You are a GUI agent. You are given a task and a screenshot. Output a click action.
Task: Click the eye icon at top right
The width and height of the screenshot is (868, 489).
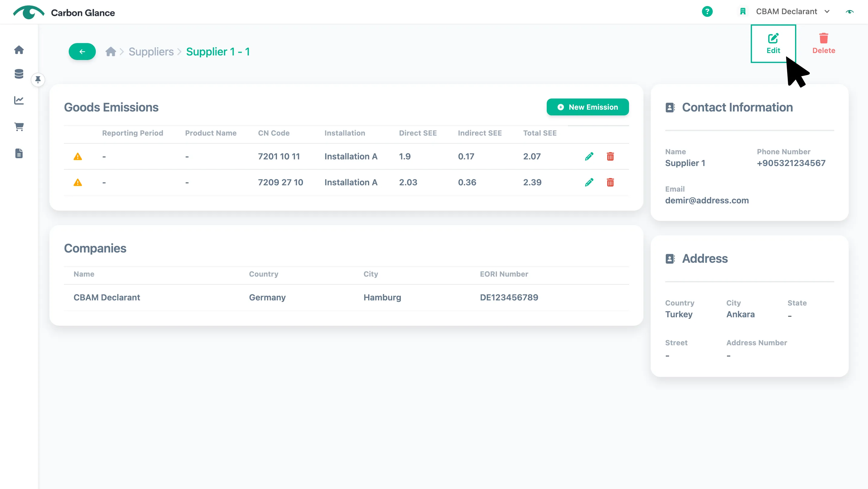(850, 11)
